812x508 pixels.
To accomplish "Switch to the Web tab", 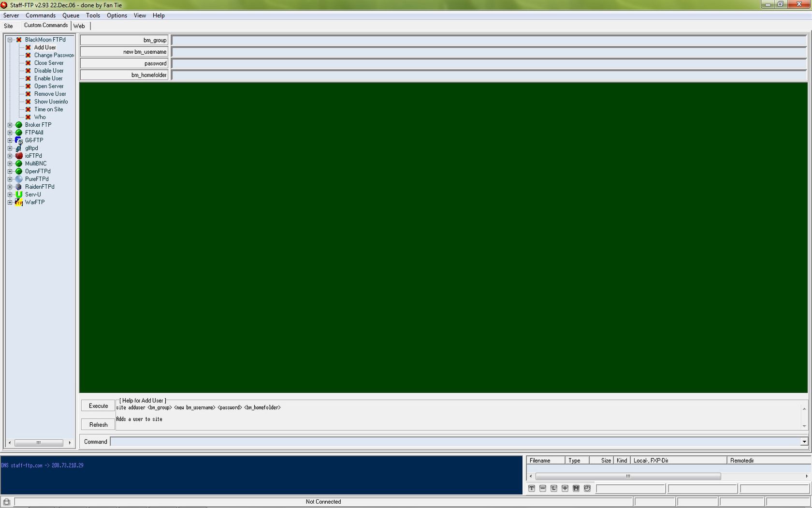I will [79, 26].
